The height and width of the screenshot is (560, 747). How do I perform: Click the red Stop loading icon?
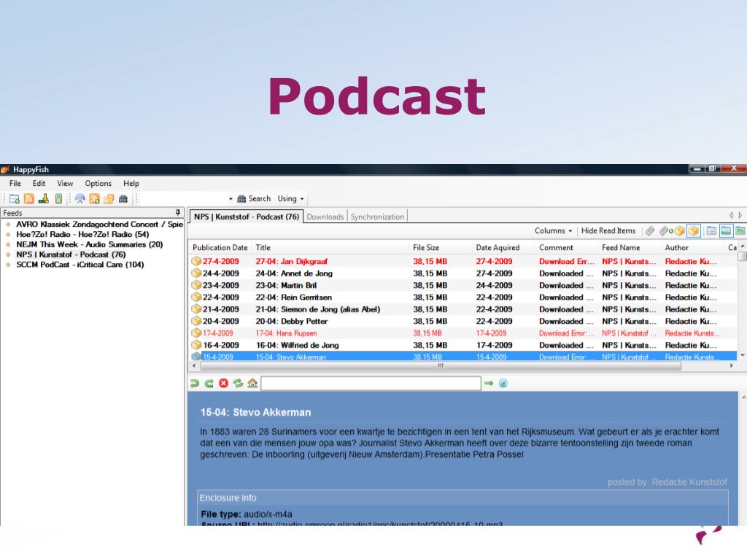[223, 384]
